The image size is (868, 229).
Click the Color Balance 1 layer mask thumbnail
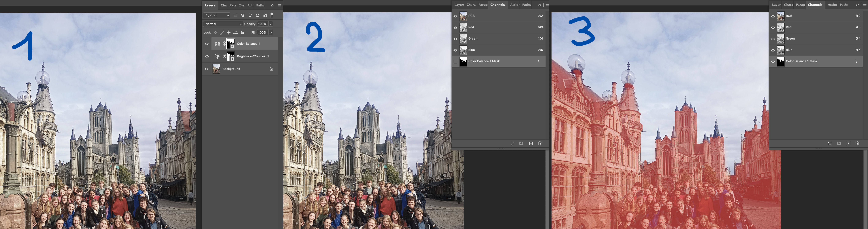click(231, 44)
